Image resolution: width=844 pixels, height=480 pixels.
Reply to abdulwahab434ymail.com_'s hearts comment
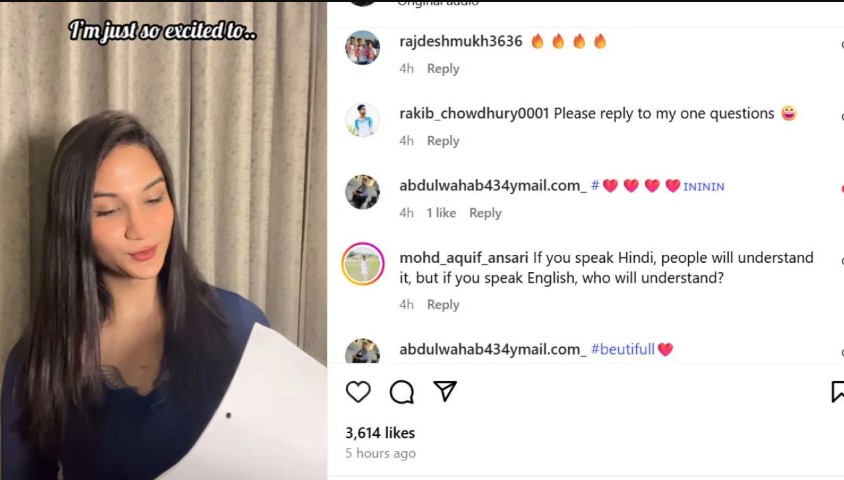coord(485,213)
